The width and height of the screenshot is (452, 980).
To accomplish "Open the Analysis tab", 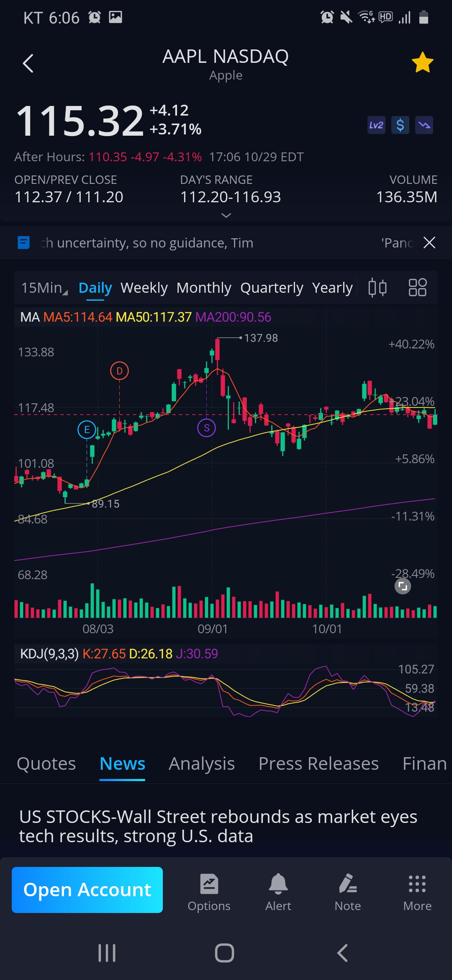I will (x=201, y=763).
